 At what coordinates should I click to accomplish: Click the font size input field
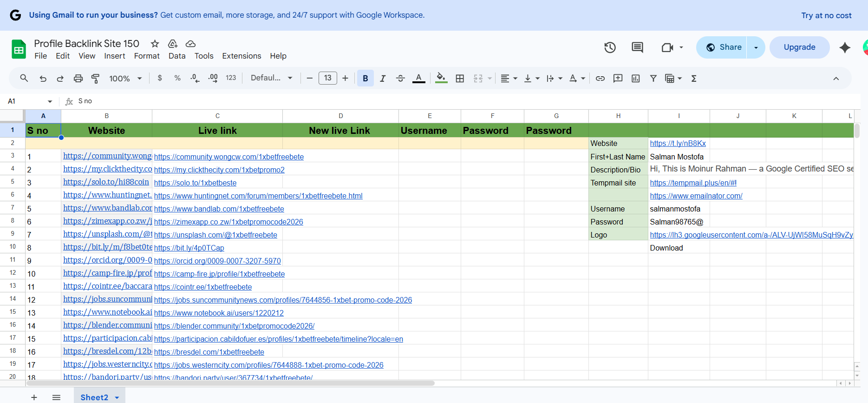tap(327, 78)
